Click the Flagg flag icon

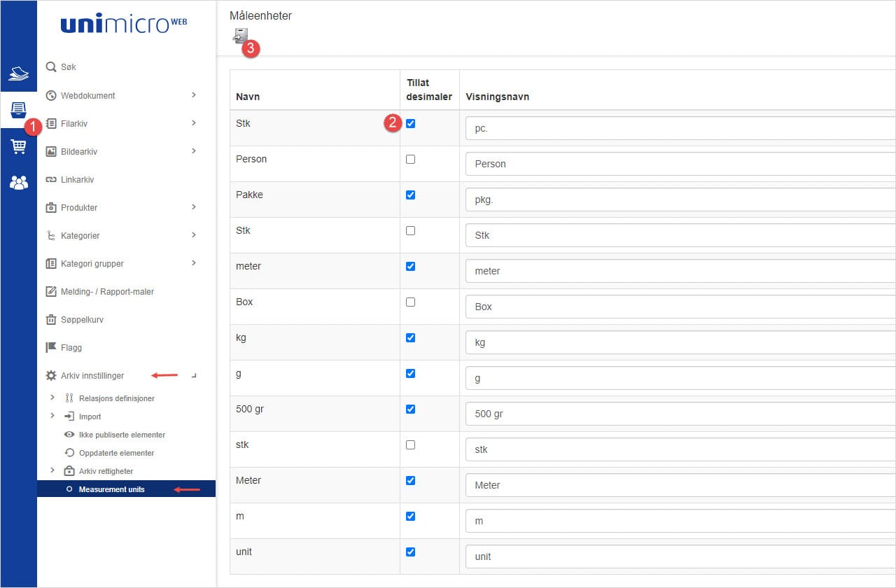[x=50, y=347]
